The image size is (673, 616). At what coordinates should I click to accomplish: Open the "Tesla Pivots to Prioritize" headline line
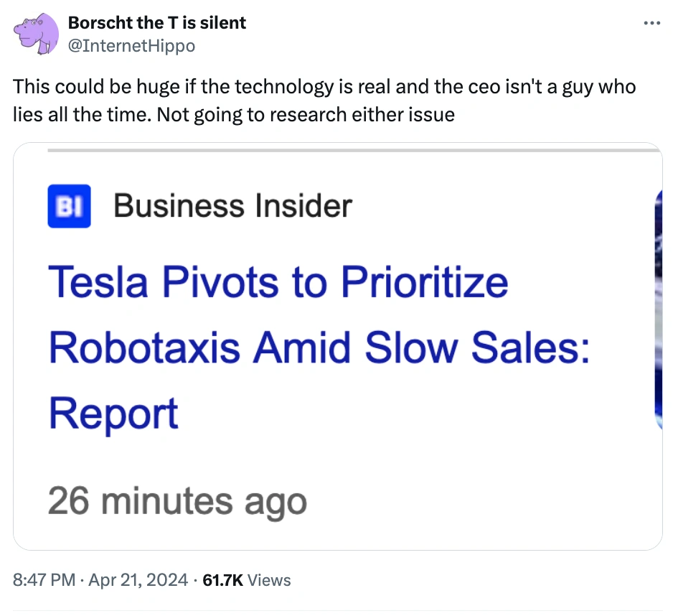(x=278, y=281)
